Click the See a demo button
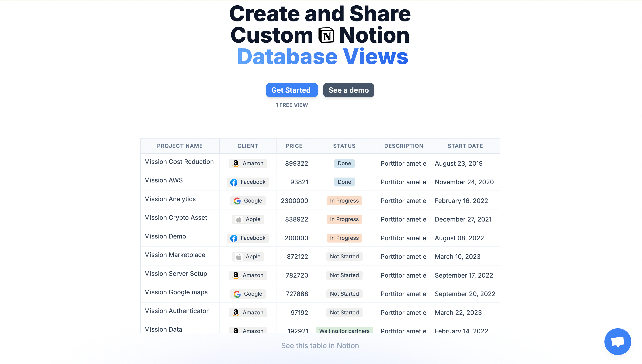The image size is (642, 364). (348, 90)
